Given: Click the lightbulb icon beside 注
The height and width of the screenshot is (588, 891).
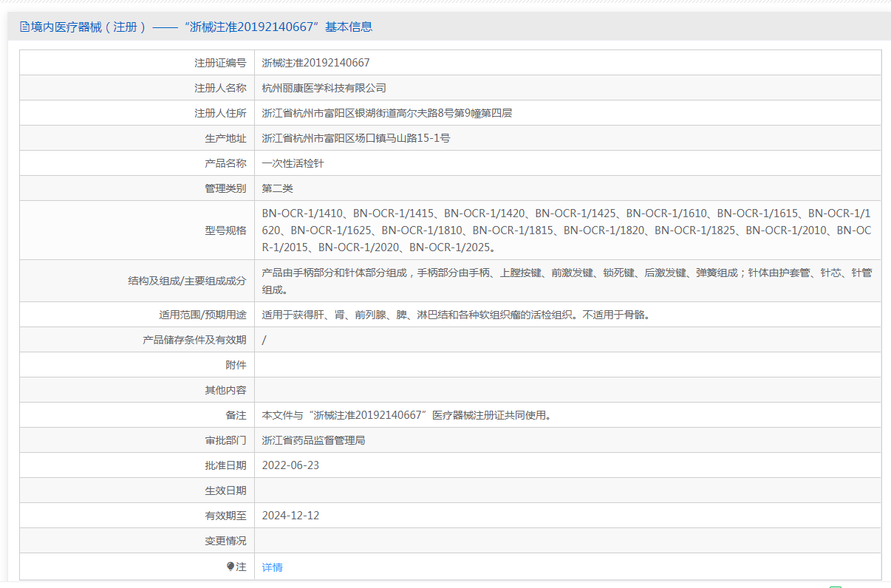Looking at the screenshot, I should [x=231, y=567].
